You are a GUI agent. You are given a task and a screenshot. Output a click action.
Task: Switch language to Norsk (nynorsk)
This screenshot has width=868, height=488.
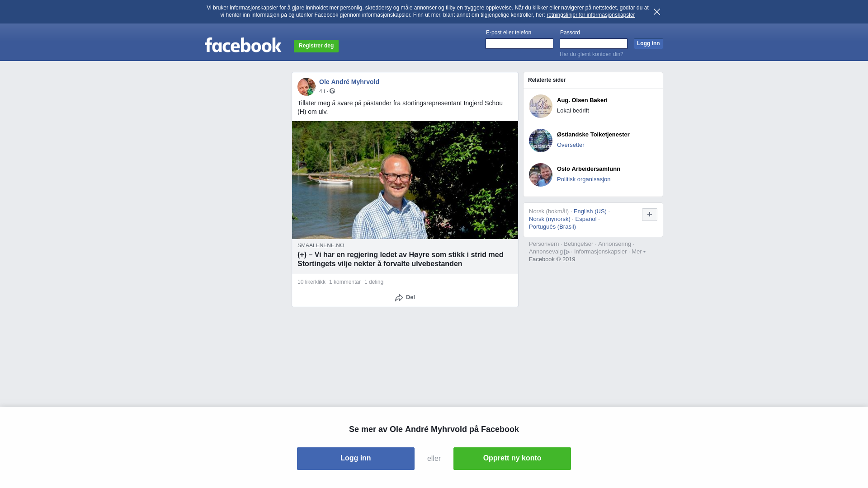point(550,219)
